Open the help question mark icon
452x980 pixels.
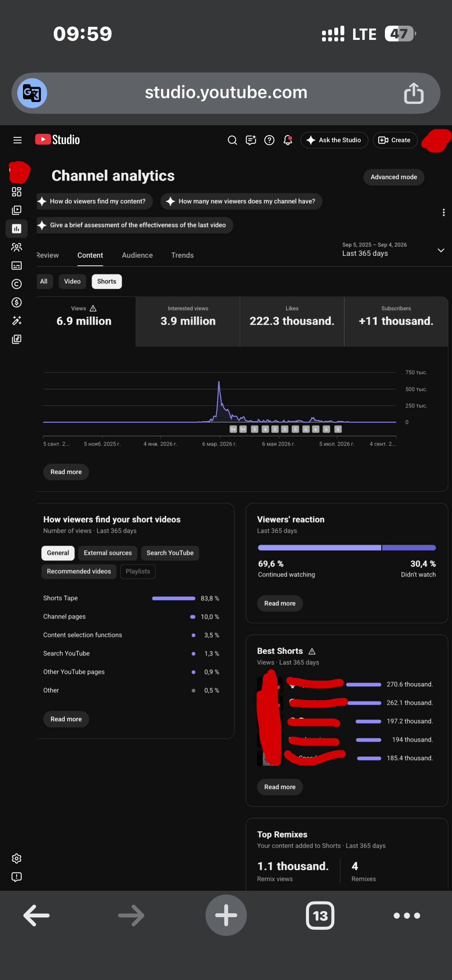(x=270, y=140)
